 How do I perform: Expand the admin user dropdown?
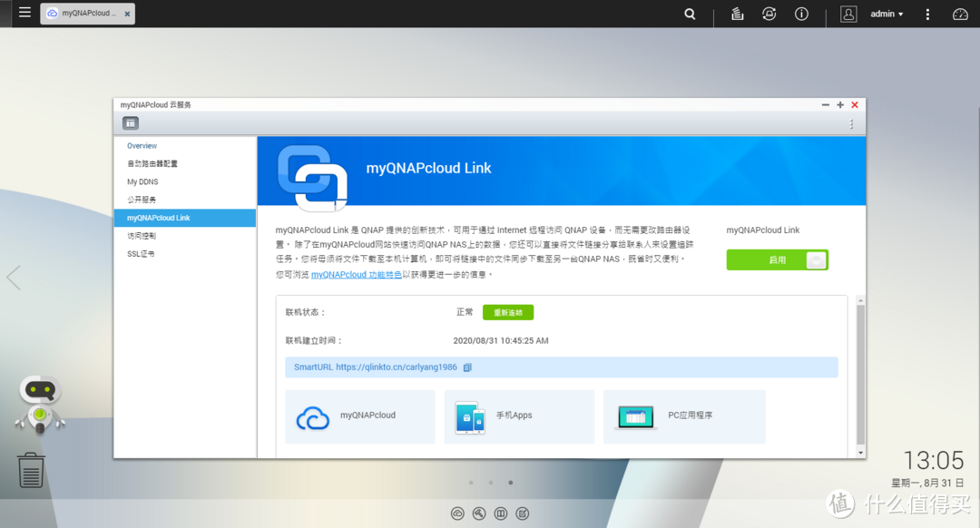click(887, 14)
